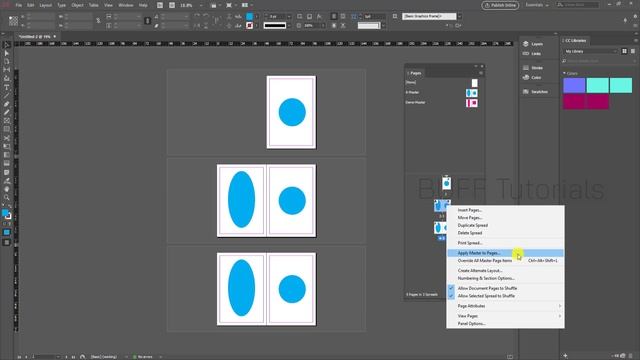This screenshot has width=640, height=360.
Task: Select the Page tool
Action: tap(7, 62)
